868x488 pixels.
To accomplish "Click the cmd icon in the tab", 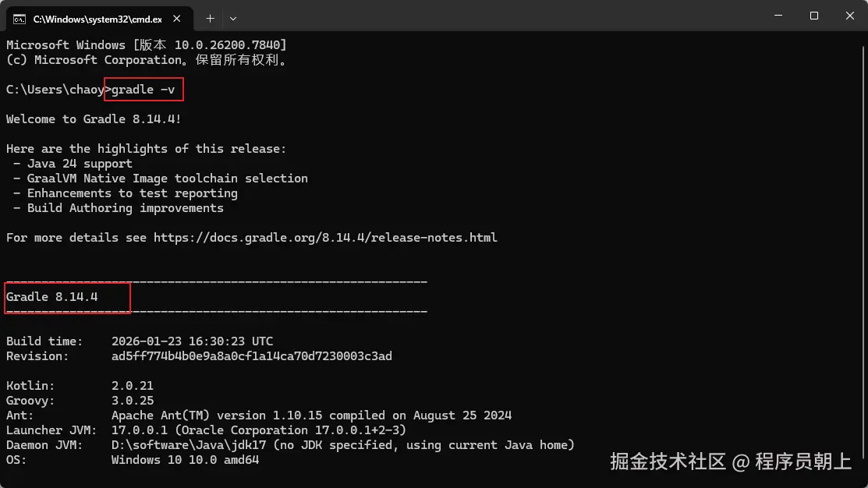I will (19, 17).
